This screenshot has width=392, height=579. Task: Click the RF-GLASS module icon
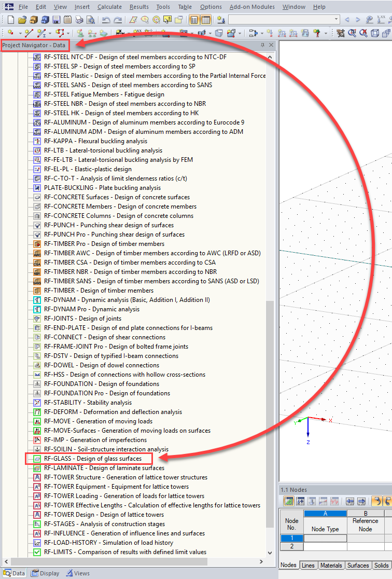tap(37, 459)
